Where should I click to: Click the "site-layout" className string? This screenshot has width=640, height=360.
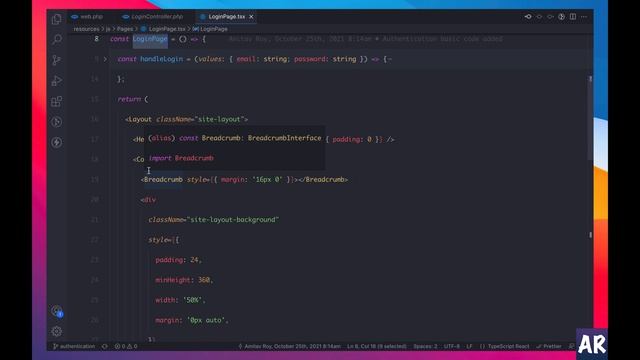pyautogui.click(x=220, y=119)
